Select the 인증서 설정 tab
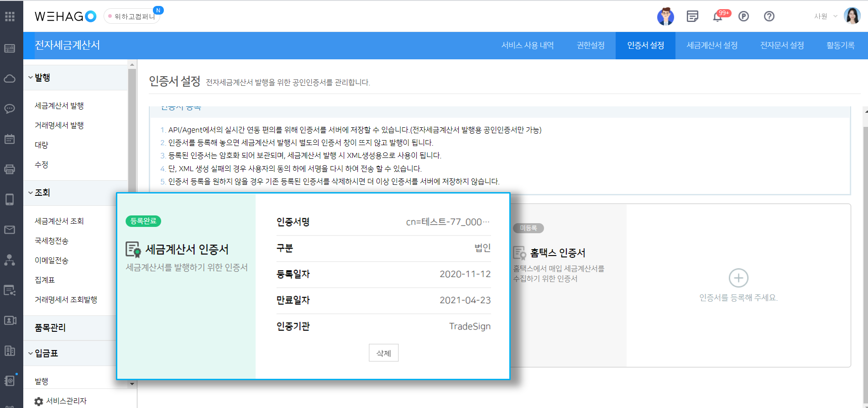Image resolution: width=868 pixels, height=408 pixels. pos(645,45)
